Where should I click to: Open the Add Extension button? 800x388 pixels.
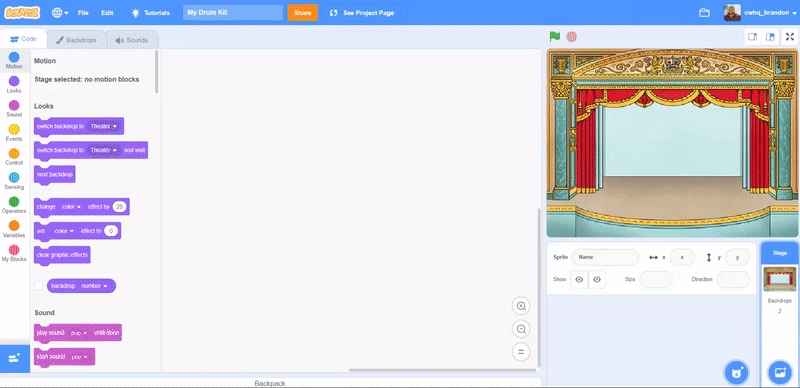click(x=14, y=358)
